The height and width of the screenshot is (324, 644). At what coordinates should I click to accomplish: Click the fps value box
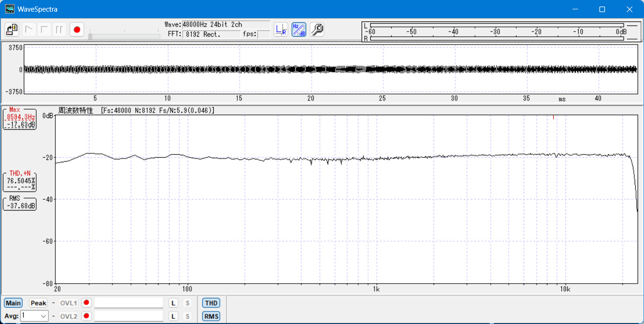pos(264,34)
